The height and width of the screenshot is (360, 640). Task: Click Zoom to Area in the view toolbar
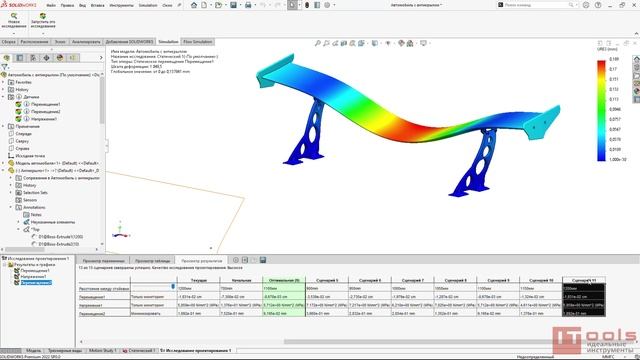point(326,43)
